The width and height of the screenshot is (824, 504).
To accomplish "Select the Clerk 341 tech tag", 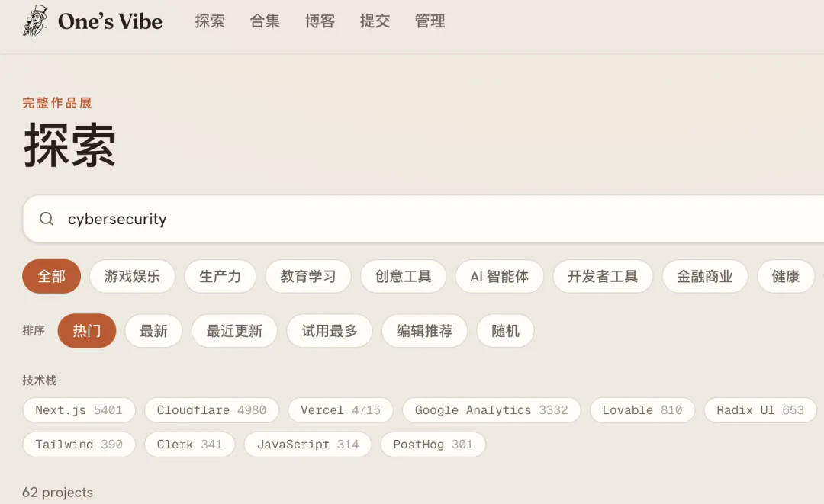I will click(190, 445).
